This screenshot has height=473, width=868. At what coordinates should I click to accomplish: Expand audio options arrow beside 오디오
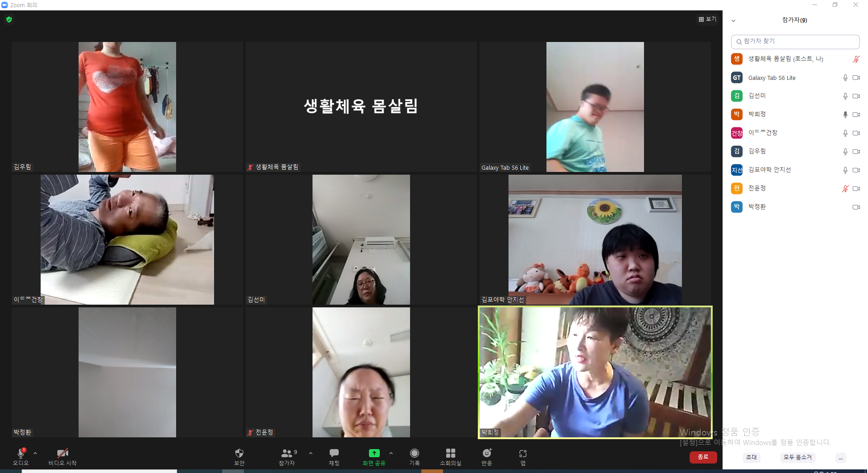(35, 453)
